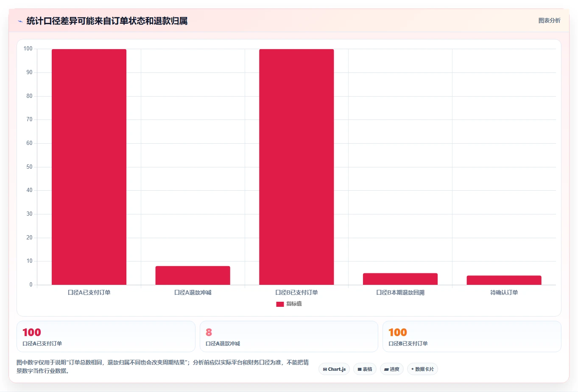This screenshot has height=392, width=578.
Task: Toggle the 指标值 legend color swatch
Action: coord(280,304)
